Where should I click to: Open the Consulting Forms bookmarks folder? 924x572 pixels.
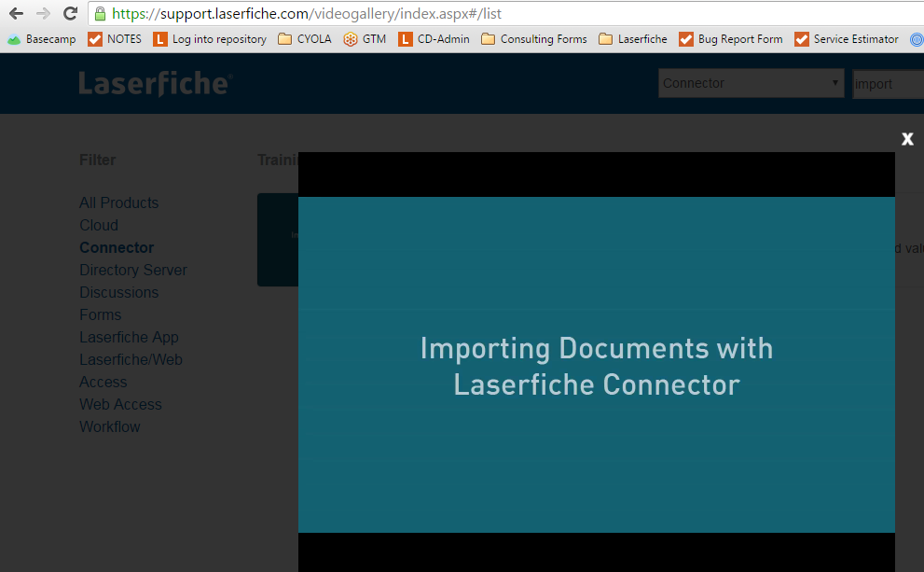click(534, 39)
